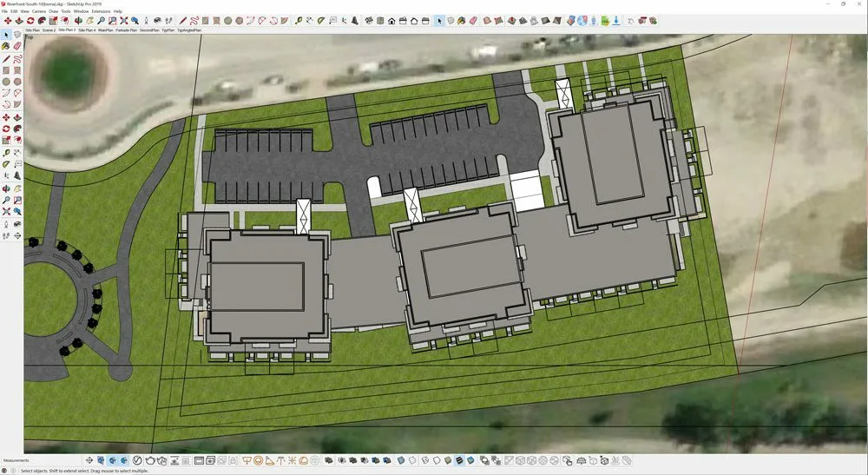Switch to the Parkade Plan scene tab
The image size is (868, 475).
coord(127,30)
